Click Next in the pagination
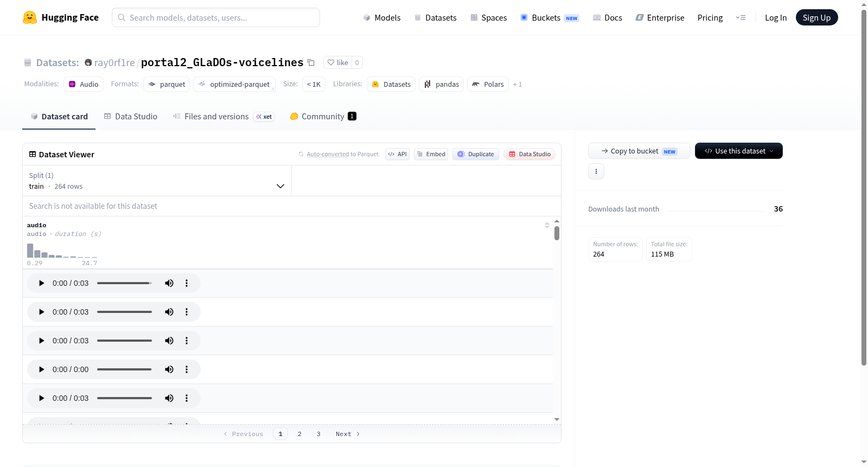The width and height of the screenshot is (868, 467). 348,434
